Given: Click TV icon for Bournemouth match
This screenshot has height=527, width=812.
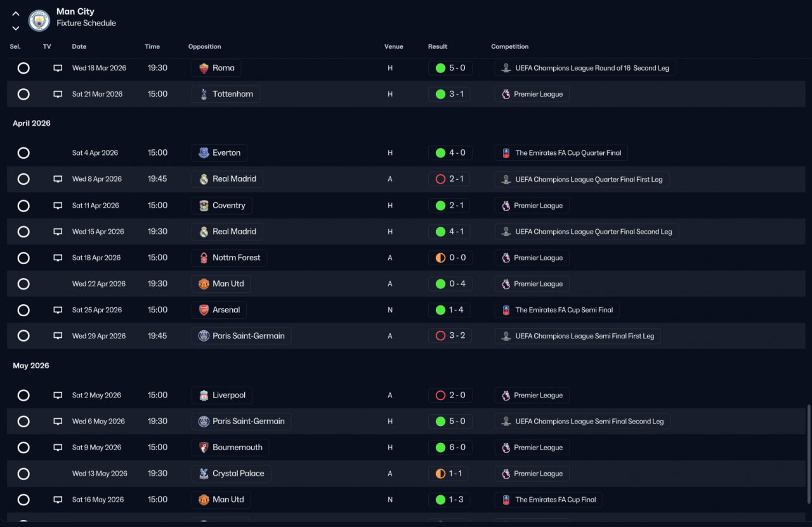Looking at the screenshot, I should (58, 448).
